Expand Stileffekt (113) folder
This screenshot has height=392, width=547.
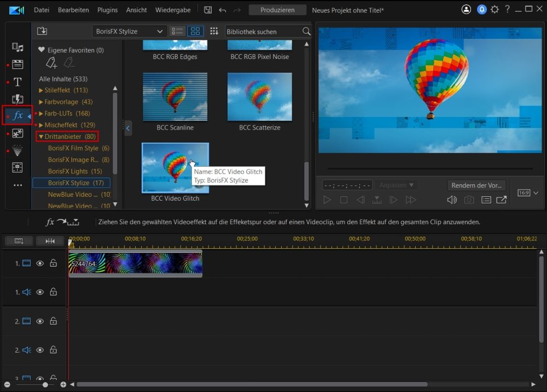(41, 90)
